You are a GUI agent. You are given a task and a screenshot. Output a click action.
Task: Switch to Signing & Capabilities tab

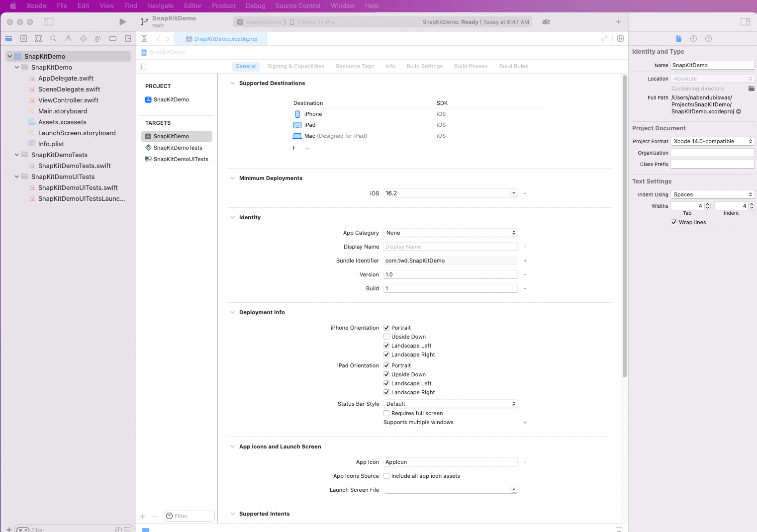[x=295, y=66]
